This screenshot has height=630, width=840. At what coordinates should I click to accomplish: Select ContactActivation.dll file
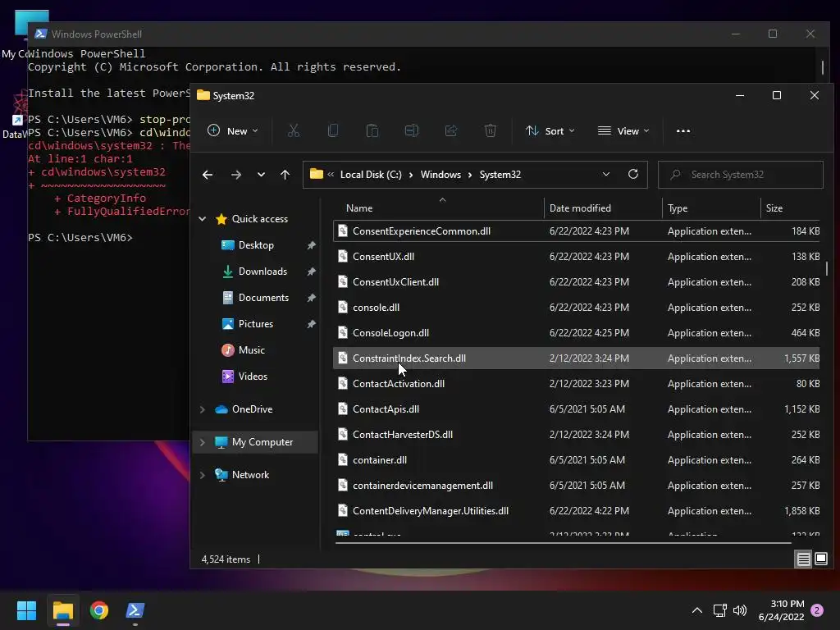(576, 384)
